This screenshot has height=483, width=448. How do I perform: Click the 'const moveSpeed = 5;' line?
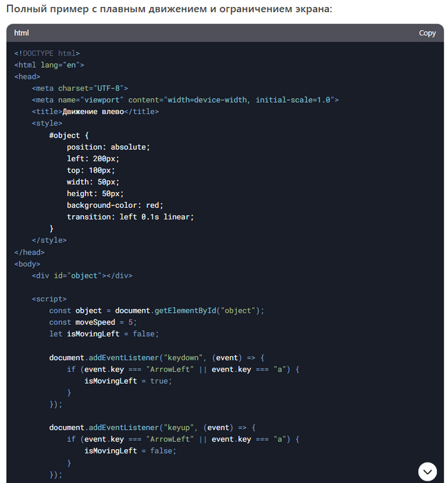(93, 322)
